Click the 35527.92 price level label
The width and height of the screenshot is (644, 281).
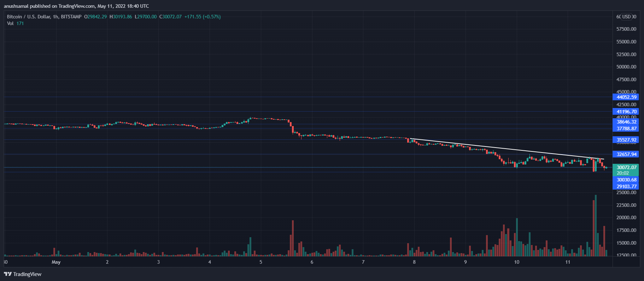(626, 140)
